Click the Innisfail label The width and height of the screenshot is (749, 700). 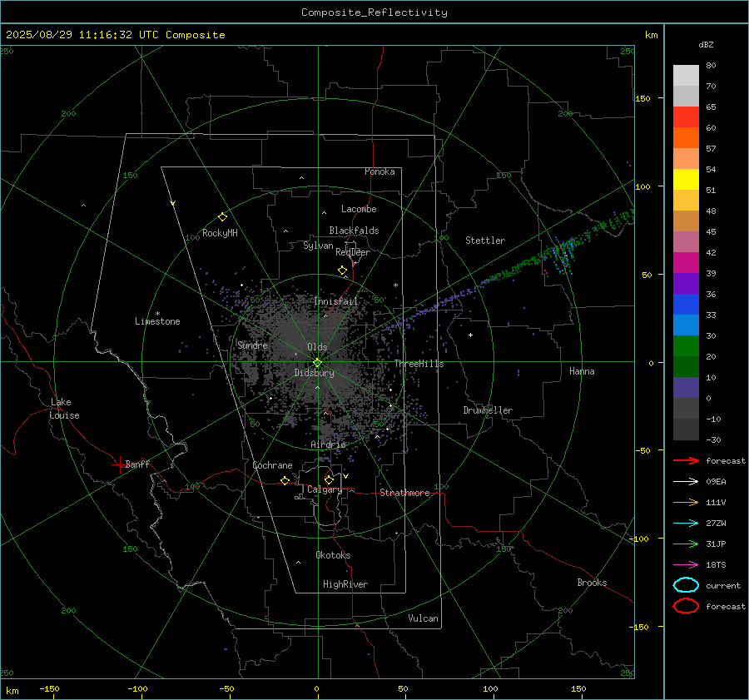336,301
